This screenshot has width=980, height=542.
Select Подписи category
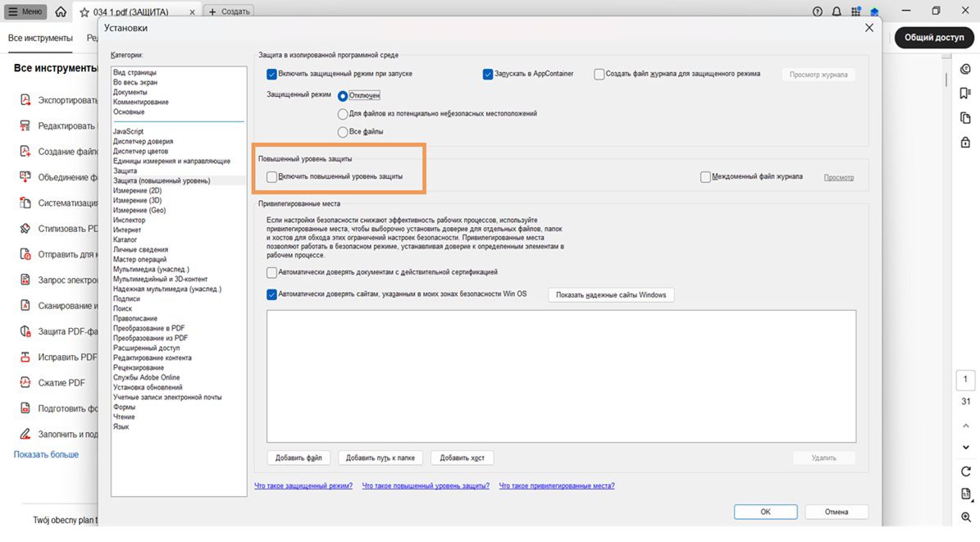(x=126, y=298)
